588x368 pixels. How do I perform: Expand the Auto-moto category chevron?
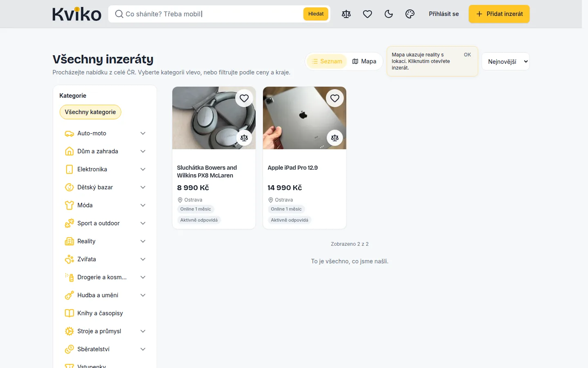(143, 133)
